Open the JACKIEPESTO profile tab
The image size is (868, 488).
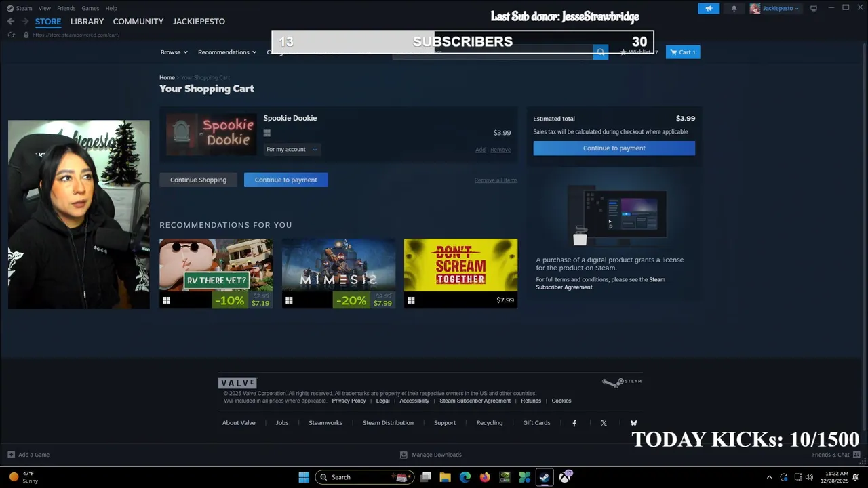click(199, 22)
